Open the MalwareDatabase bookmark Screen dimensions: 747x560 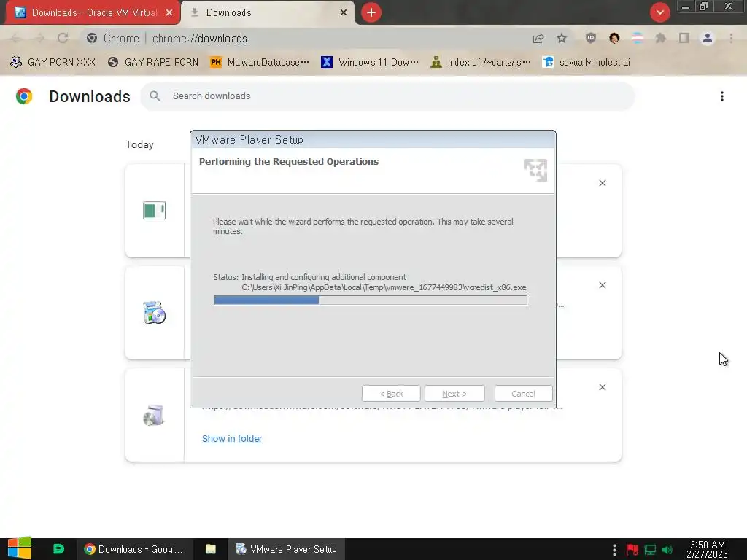click(x=260, y=62)
